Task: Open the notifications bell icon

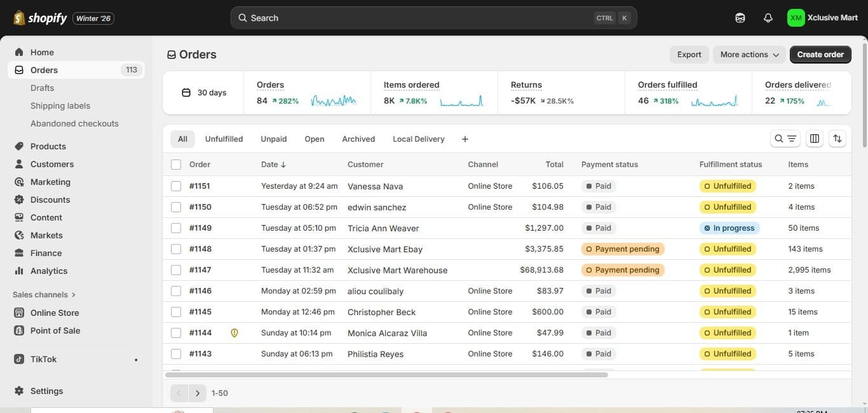Action: tap(768, 18)
